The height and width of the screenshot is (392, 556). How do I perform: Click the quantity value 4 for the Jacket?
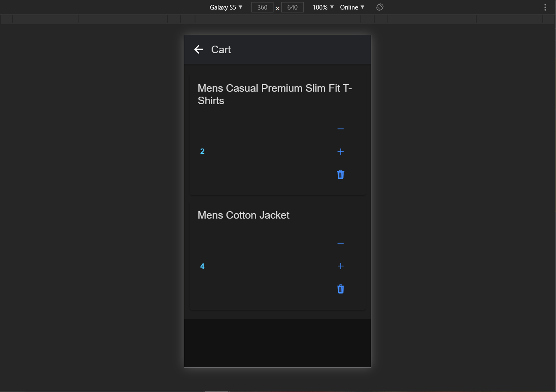[202, 266]
